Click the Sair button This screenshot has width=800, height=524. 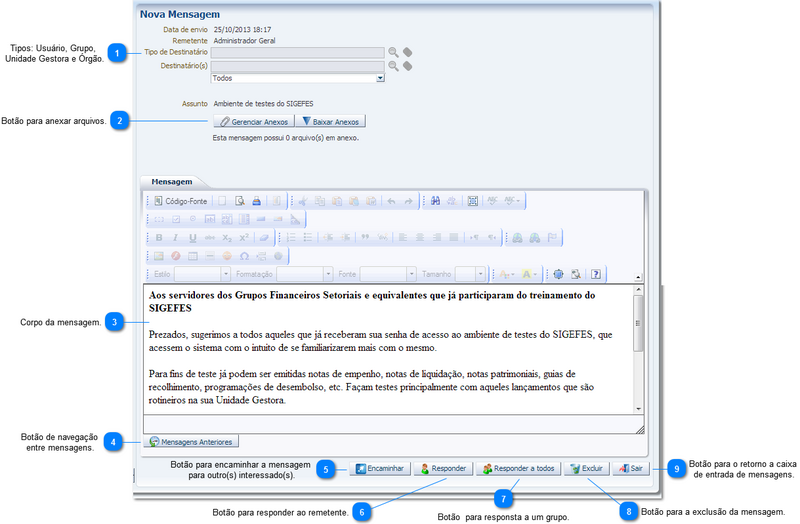[x=631, y=468]
